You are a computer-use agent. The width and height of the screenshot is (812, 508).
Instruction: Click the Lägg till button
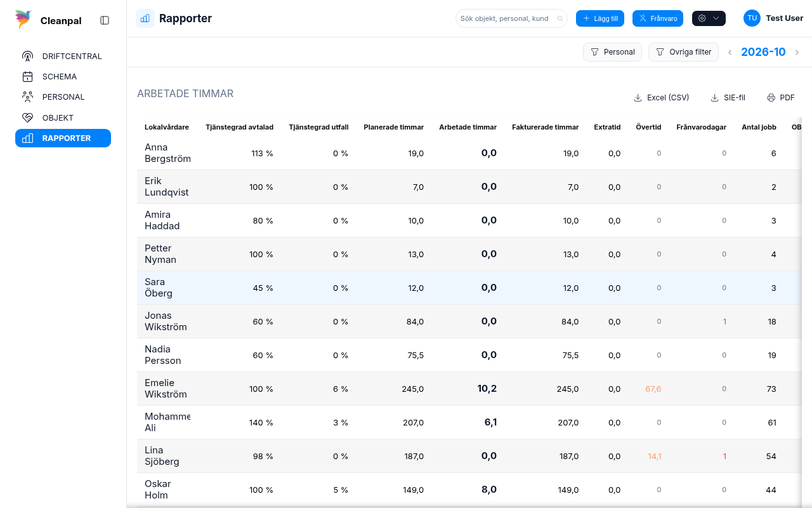coord(599,18)
